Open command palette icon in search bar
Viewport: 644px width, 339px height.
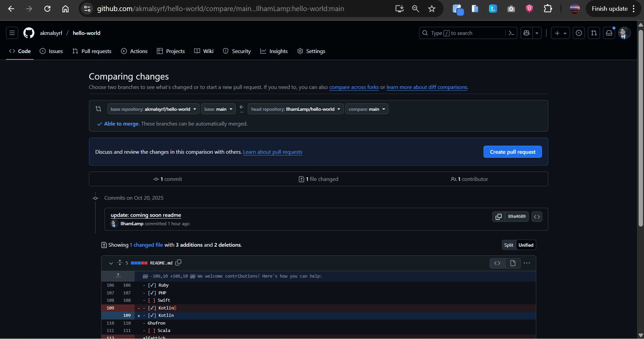point(511,33)
